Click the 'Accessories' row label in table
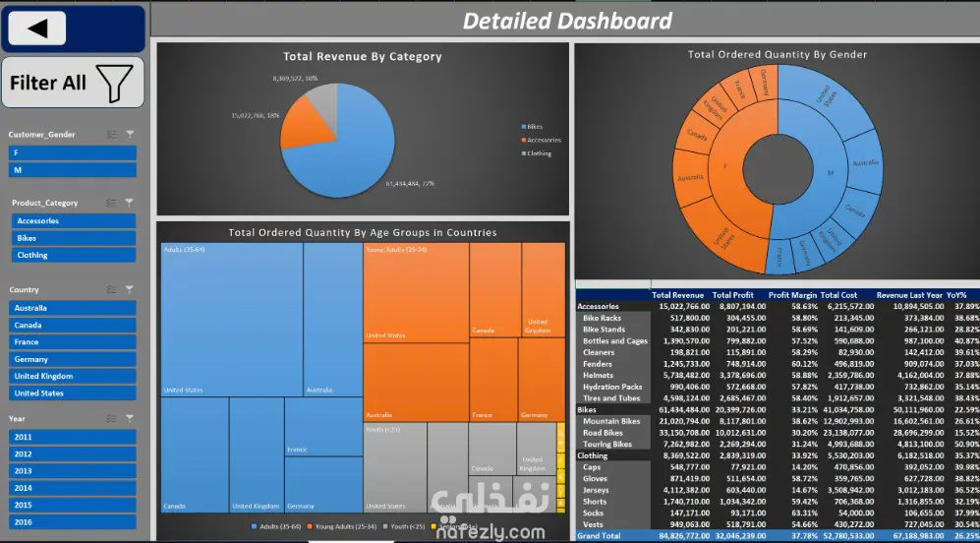980x543 pixels. coord(599,307)
